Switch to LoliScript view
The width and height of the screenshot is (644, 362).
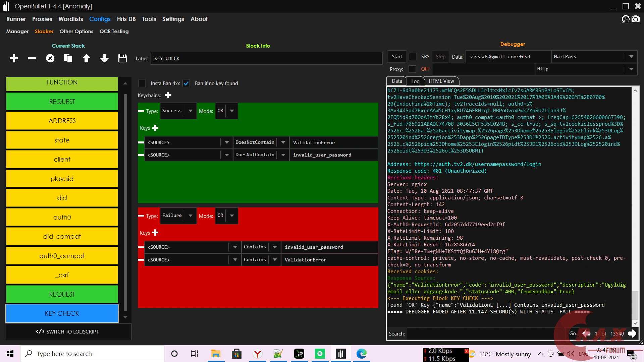coord(68,331)
